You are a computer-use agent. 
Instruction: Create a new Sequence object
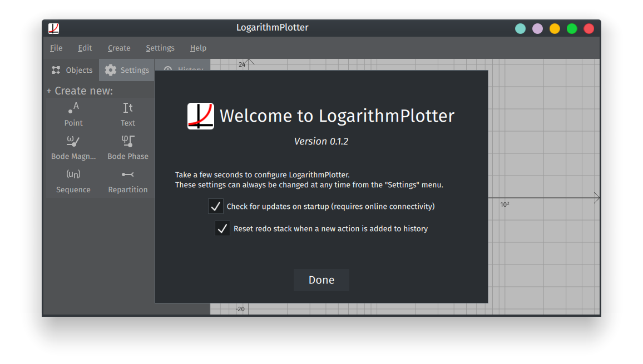coord(73,181)
